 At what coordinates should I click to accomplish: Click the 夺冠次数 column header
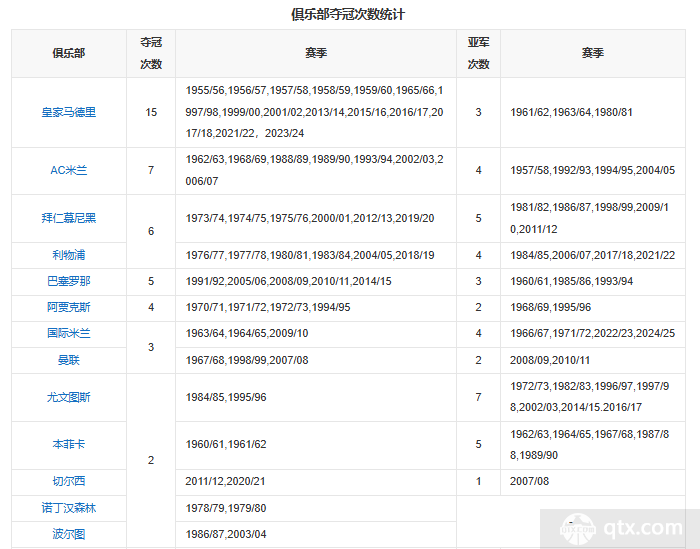[x=151, y=53]
